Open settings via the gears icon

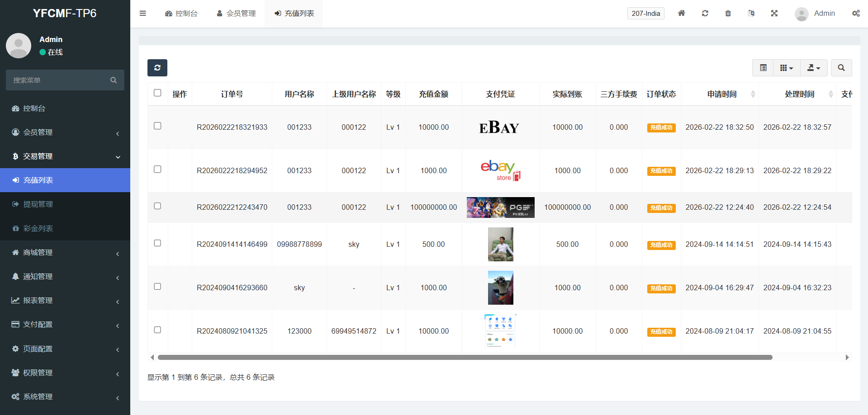856,13
